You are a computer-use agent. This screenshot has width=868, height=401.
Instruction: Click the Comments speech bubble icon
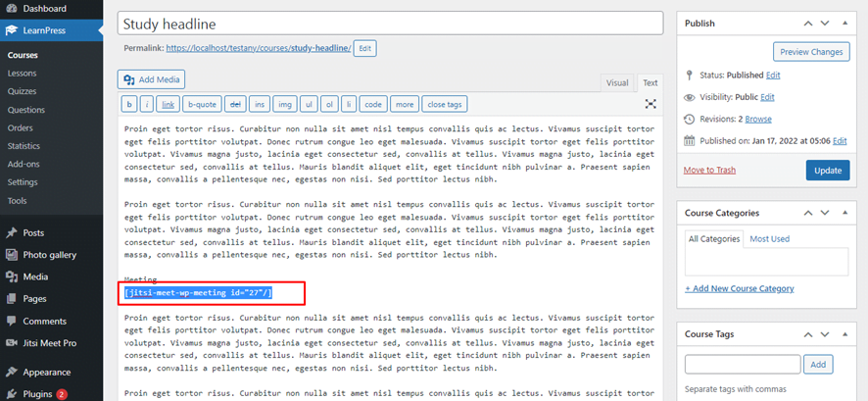click(x=11, y=321)
